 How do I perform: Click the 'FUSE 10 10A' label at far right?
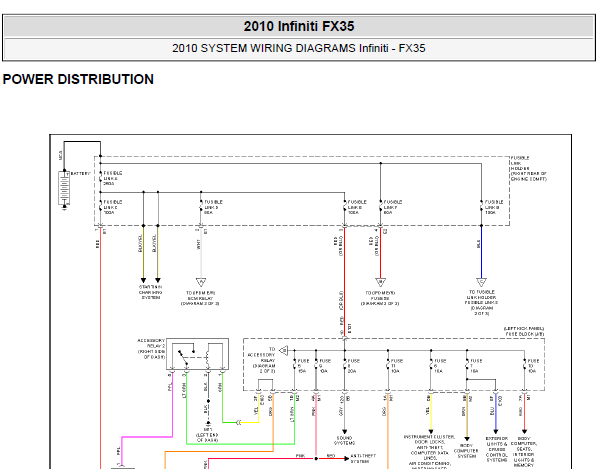coord(533,366)
